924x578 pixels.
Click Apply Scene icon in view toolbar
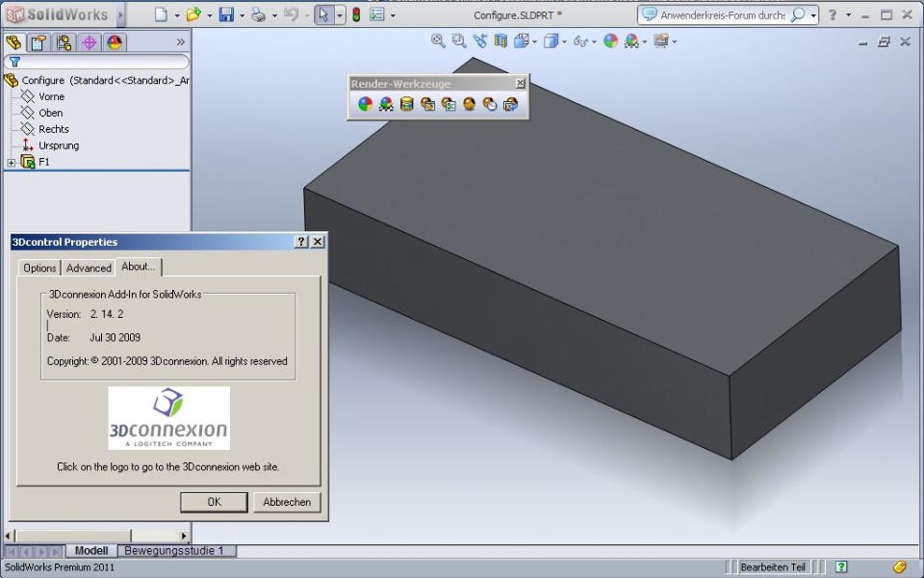tap(631, 40)
